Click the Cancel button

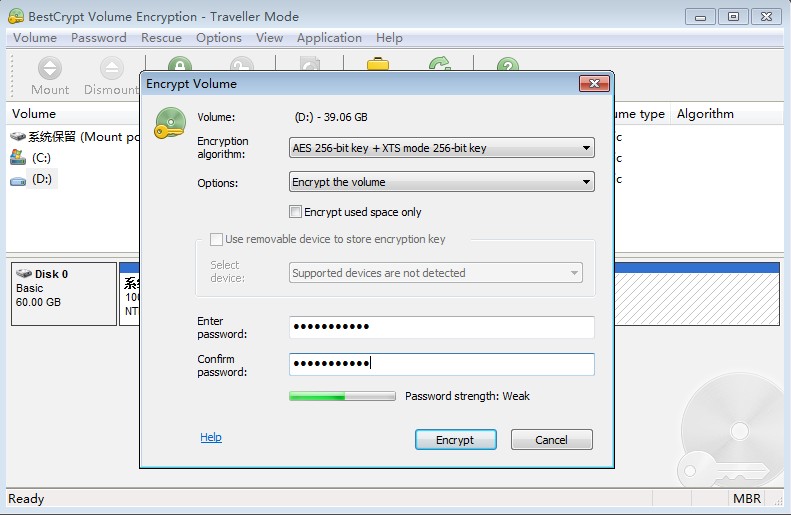(x=551, y=440)
